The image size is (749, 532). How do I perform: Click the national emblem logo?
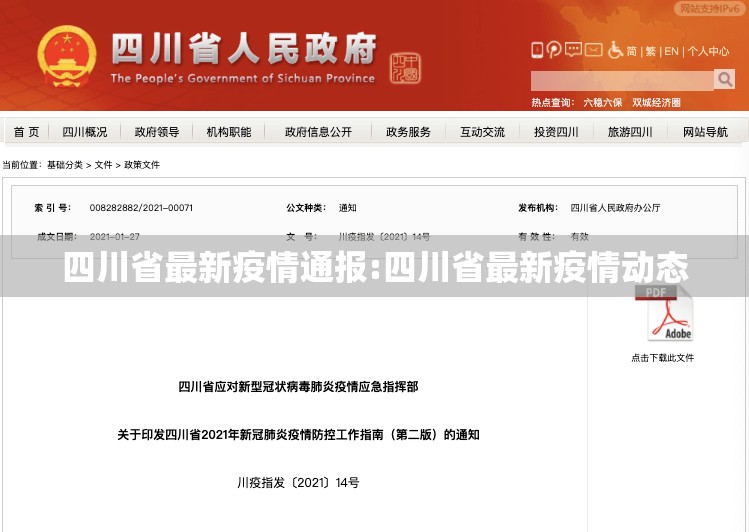(67, 56)
